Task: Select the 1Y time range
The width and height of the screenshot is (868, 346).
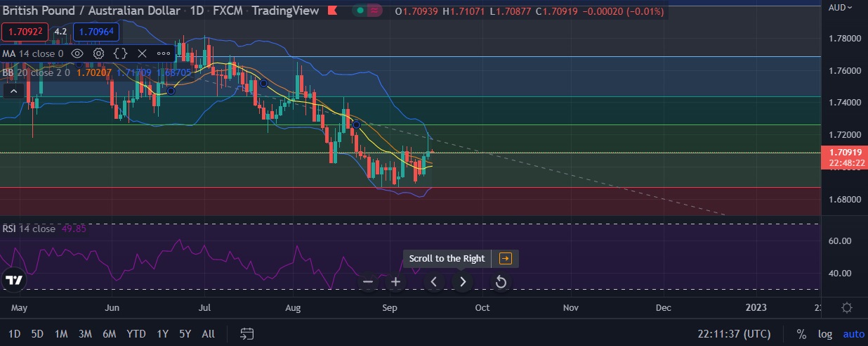Action: tap(163, 334)
